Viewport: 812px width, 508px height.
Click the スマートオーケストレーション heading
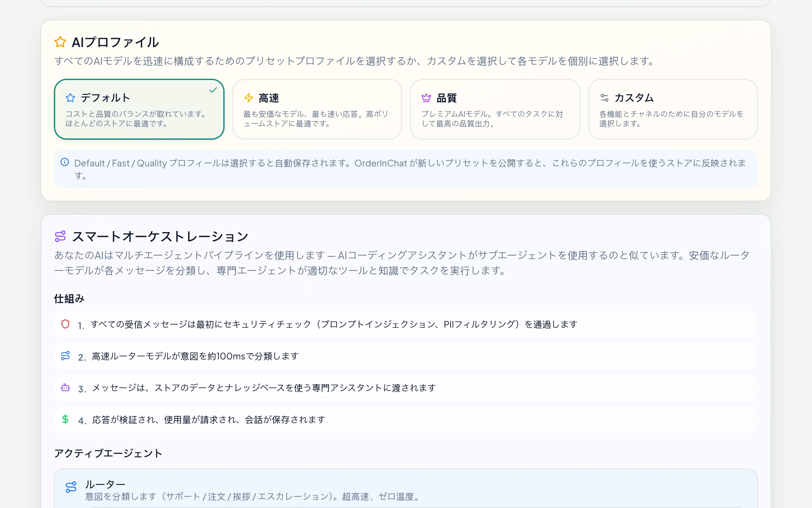[x=160, y=237]
